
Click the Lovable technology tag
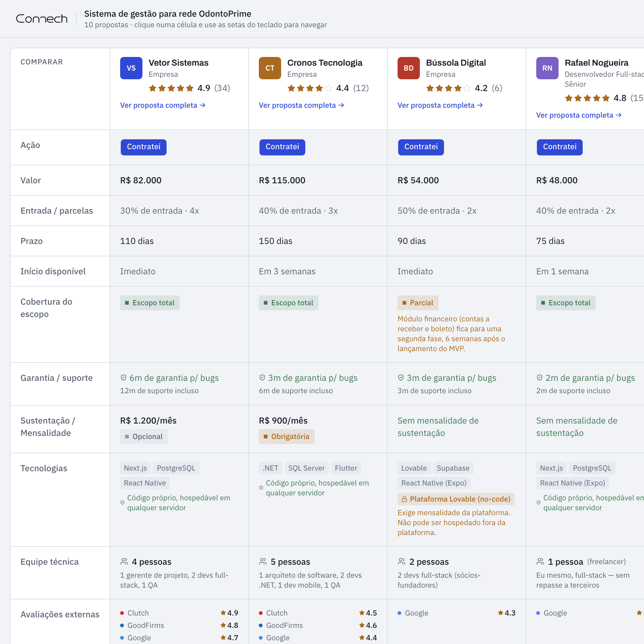click(x=414, y=468)
